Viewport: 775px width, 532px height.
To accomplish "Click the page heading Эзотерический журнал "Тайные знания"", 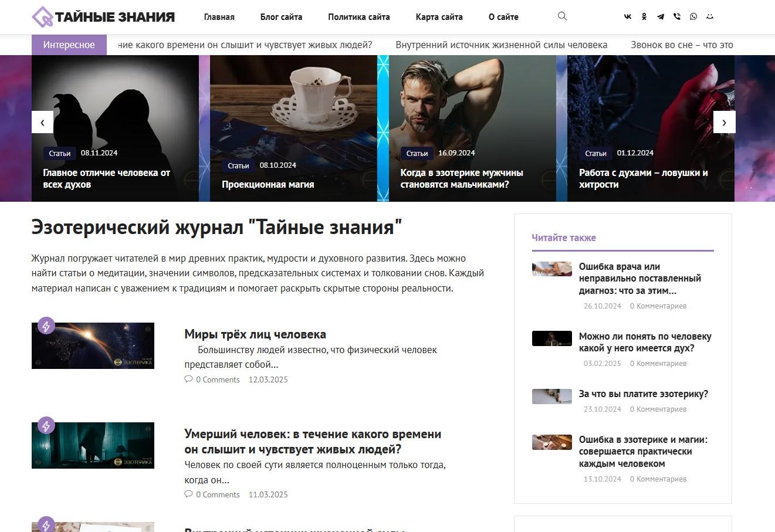I will [x=216, y=227].
